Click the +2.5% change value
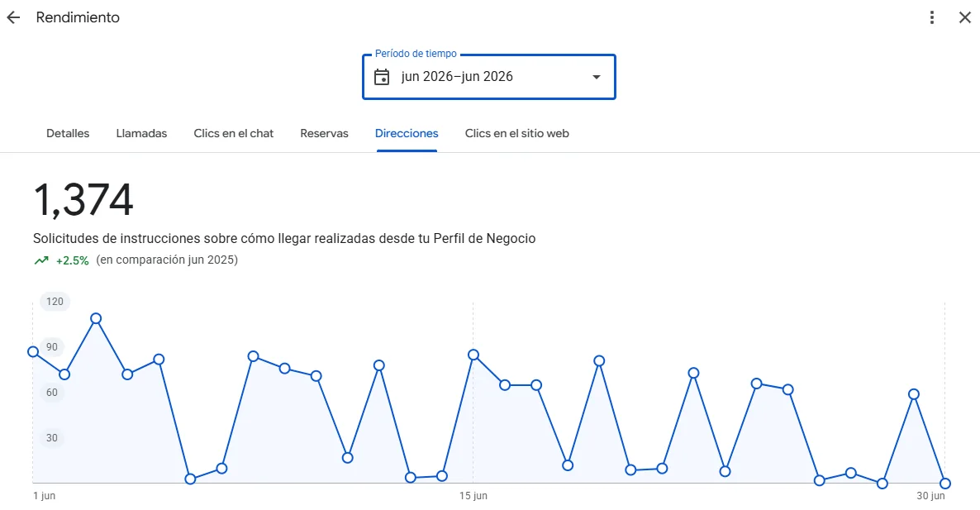This screenshot has height=510, width=980. coord(73,260)
